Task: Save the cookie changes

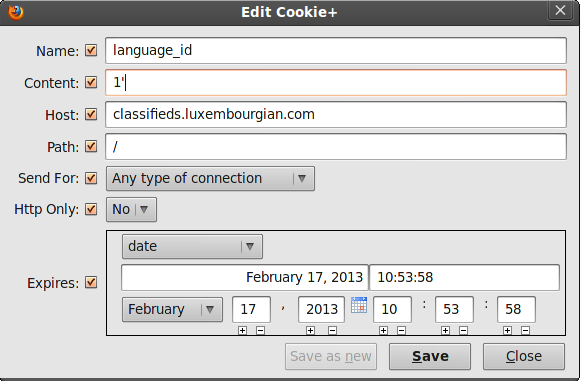Action: click(430, 357)
